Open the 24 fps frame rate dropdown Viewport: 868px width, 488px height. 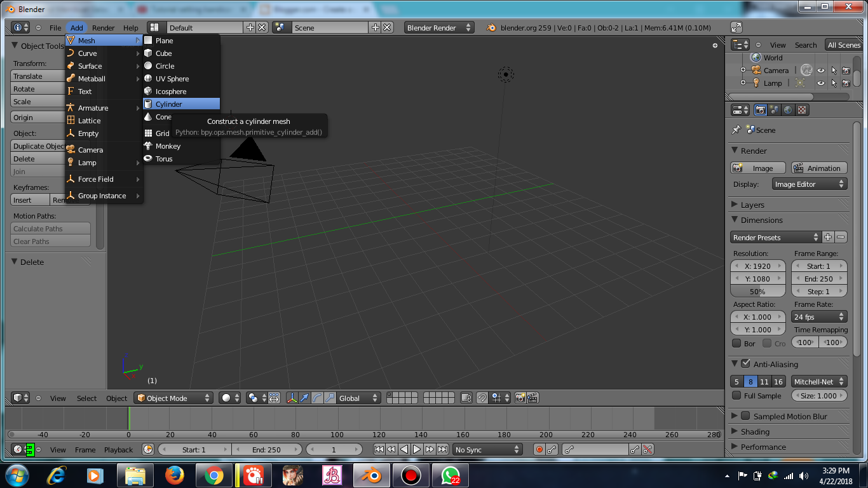[x=819, y=317]
